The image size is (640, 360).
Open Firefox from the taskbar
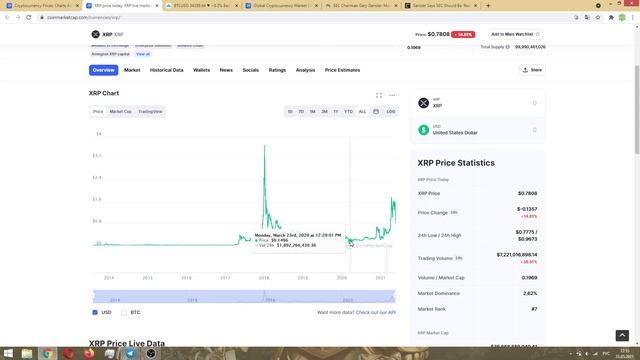click(x=89, y=353)
